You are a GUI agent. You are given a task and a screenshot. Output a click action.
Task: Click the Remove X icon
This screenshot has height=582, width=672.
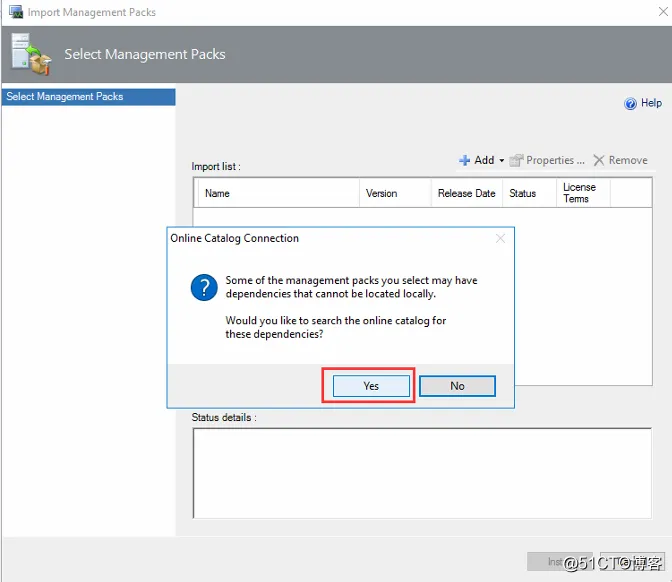click(x=598, y=160)
